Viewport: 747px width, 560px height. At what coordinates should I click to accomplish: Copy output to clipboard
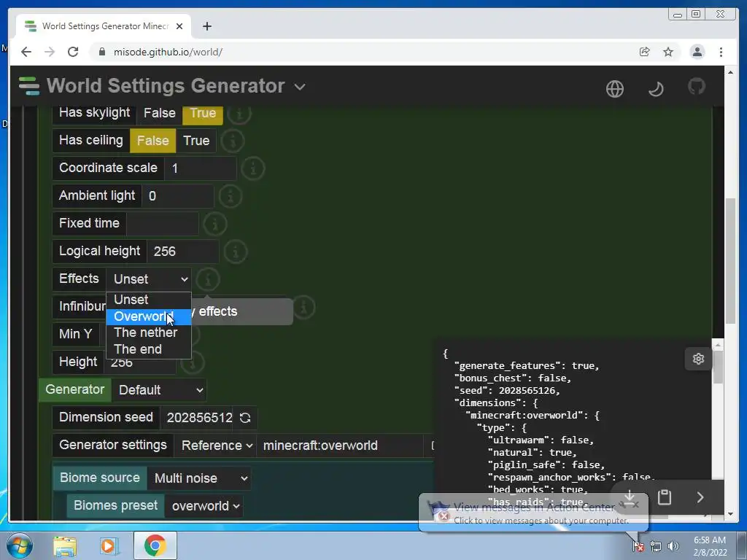coord(665,497)
